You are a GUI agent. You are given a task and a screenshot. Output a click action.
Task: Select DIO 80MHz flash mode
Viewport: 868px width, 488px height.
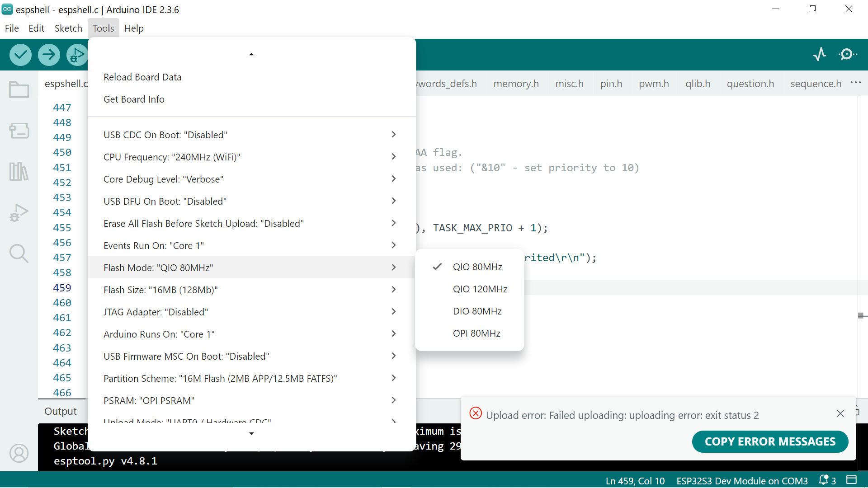(x=477, y=311)
